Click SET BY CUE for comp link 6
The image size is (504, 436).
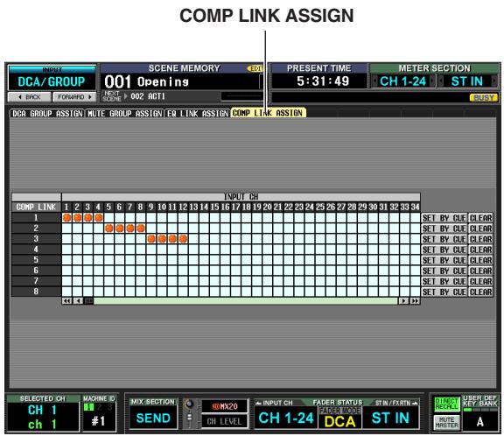point(444,271)
